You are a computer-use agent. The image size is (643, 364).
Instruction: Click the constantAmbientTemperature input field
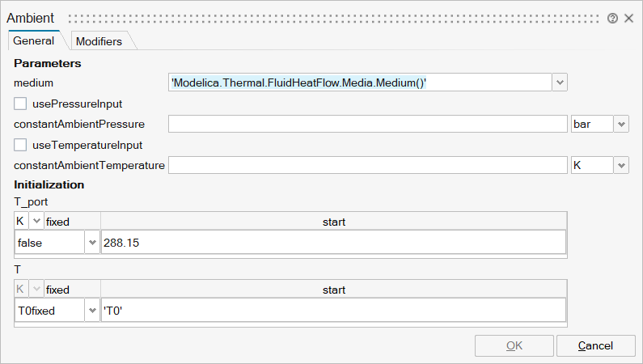point(367,165)
